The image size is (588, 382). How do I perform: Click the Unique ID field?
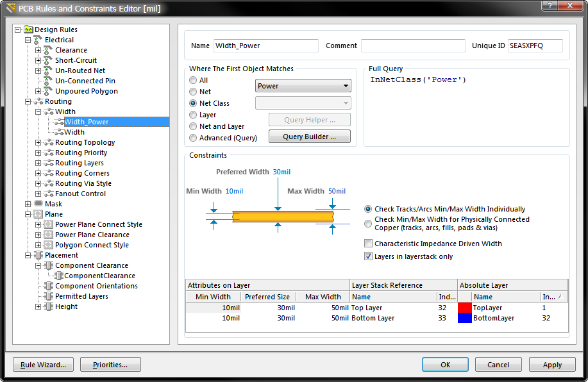tap(535, 46)
